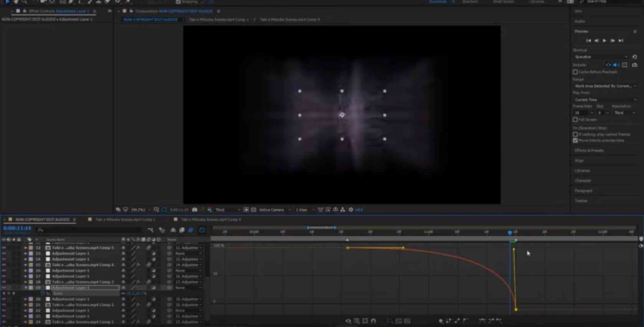Viewport: 644px width, 327px height.
Task: Step to next frame in Preview panel
Action: click(613, 41)
